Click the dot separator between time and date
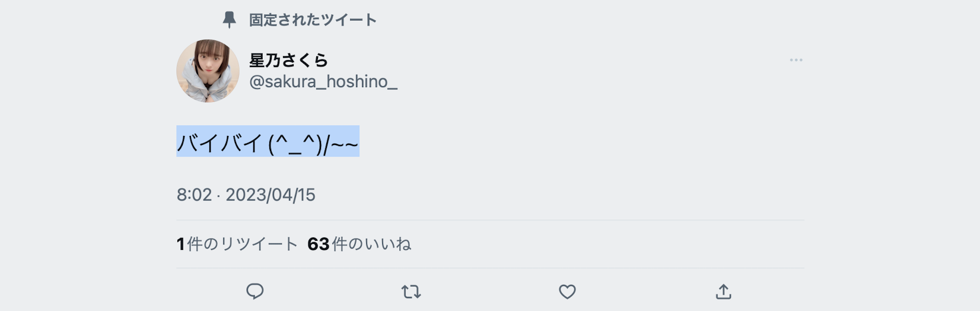Image resolution: width=980 pixels, height=311 pixels. (218, 195)
